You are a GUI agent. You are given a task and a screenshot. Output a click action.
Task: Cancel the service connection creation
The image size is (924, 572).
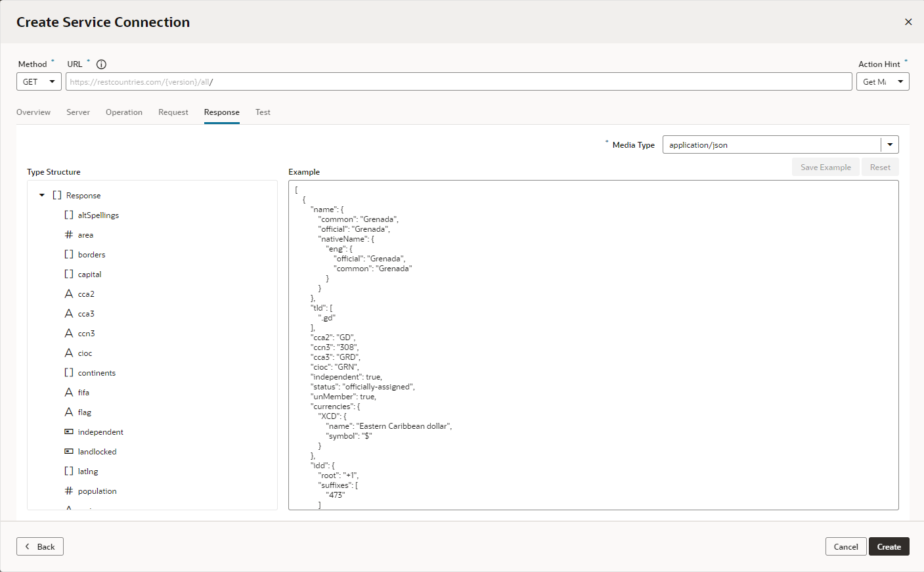pos(846,546)
